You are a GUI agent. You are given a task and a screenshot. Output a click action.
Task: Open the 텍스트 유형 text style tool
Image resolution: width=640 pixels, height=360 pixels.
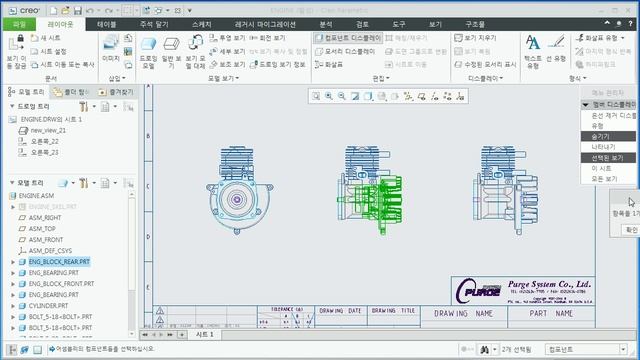tap(533, 51)
